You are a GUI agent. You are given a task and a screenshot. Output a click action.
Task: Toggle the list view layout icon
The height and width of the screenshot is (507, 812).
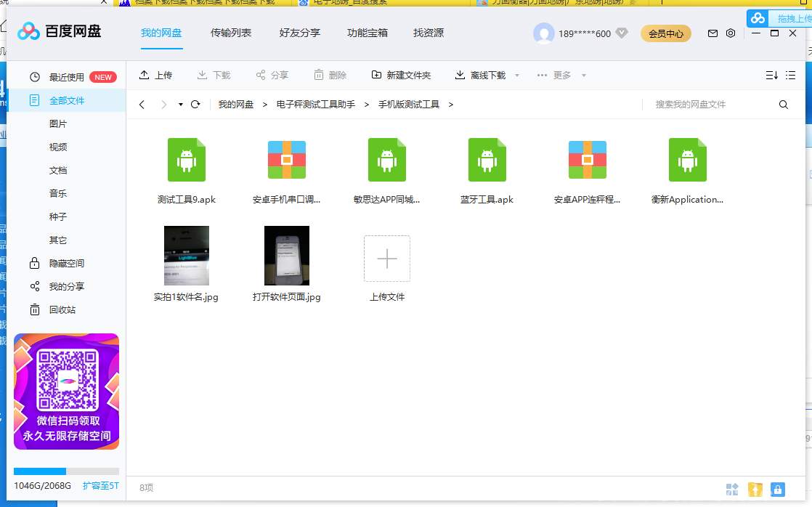pyautogui.click(x=791, y=75)
